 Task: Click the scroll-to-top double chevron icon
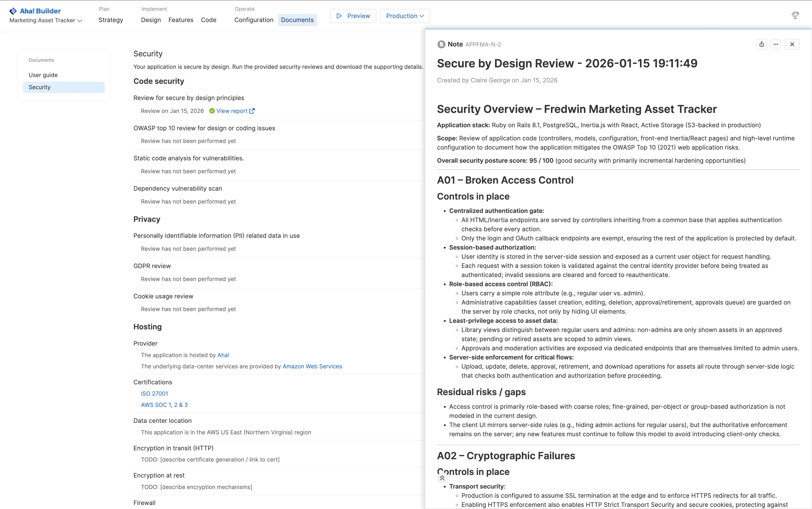pos(442,478)
